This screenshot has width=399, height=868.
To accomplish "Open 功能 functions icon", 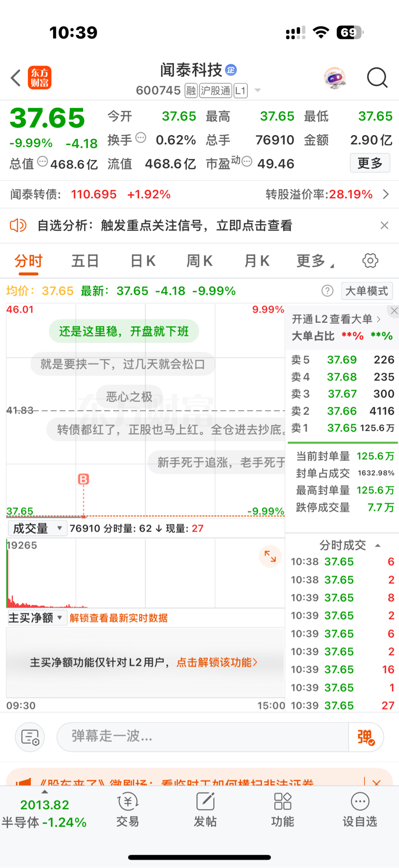I will tap(283, 810).
